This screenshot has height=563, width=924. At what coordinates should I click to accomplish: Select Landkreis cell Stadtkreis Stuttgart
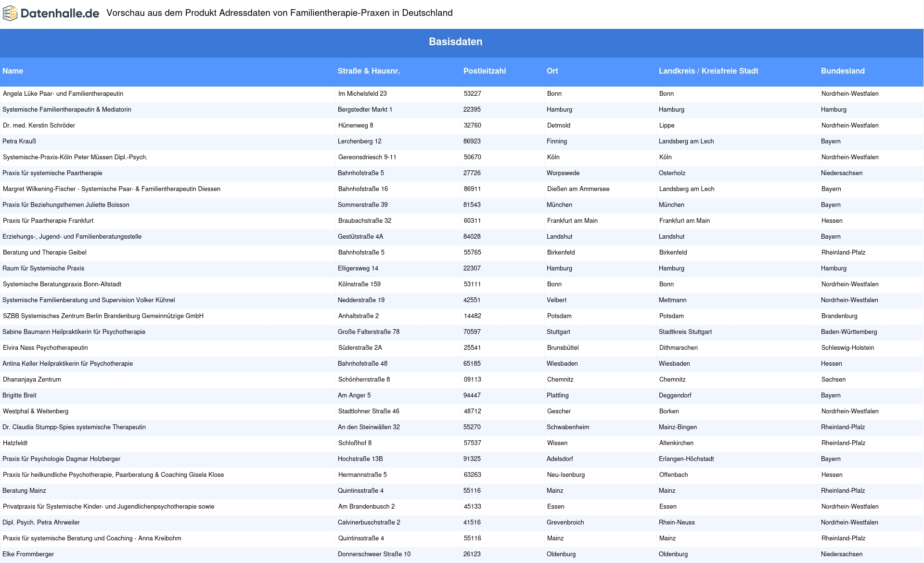pos(685,332)
